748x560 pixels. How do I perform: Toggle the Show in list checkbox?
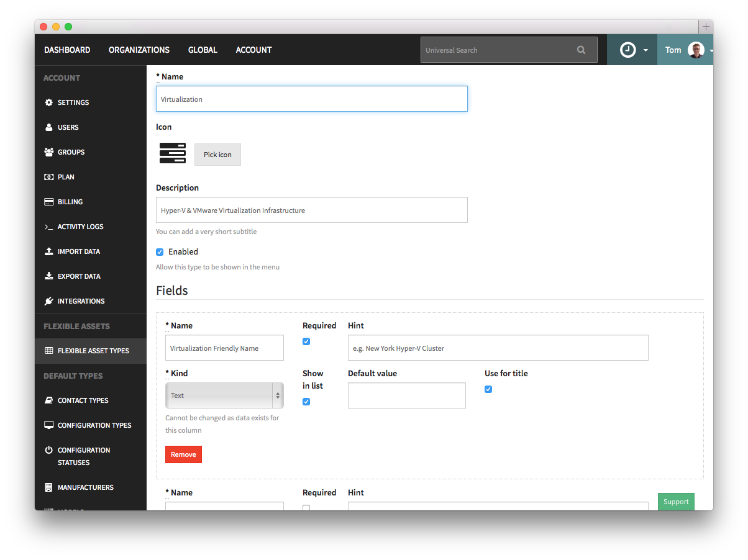(x=306, y=402)
